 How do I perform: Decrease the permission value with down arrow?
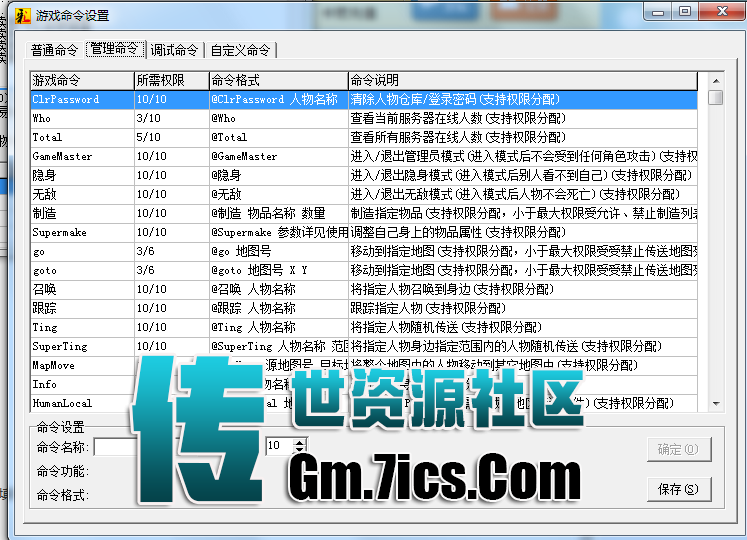(299, 451)
